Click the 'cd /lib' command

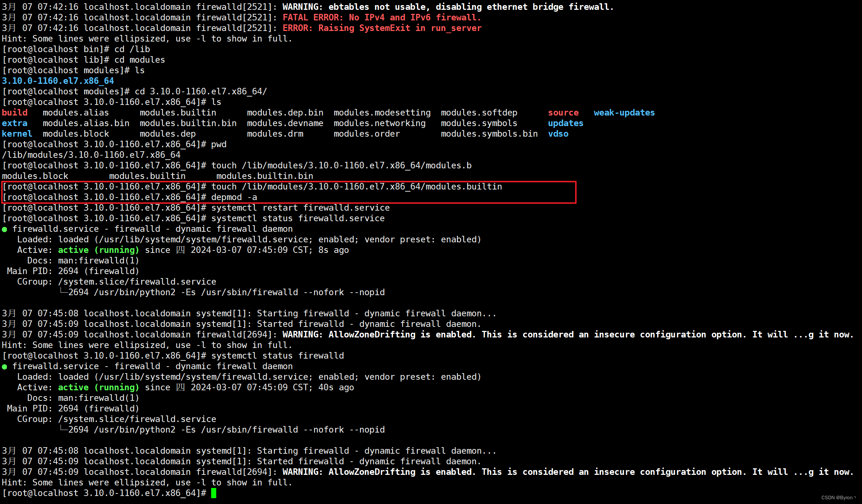pyautogui.click(x=132, y=49)
